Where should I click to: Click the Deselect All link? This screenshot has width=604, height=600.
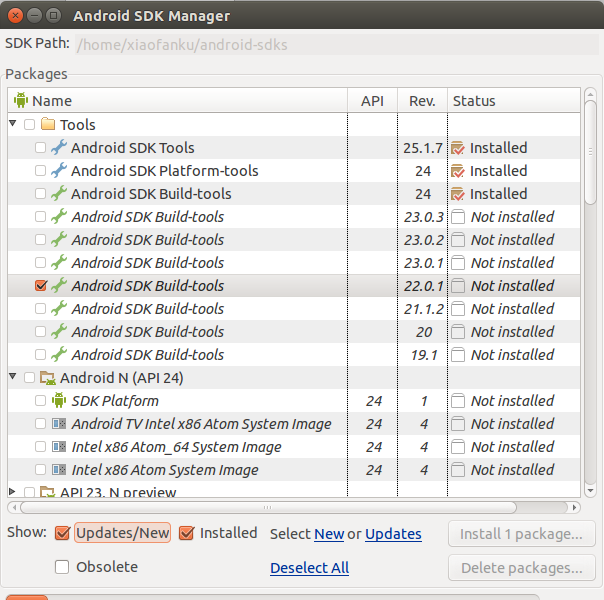coord(309,568)
